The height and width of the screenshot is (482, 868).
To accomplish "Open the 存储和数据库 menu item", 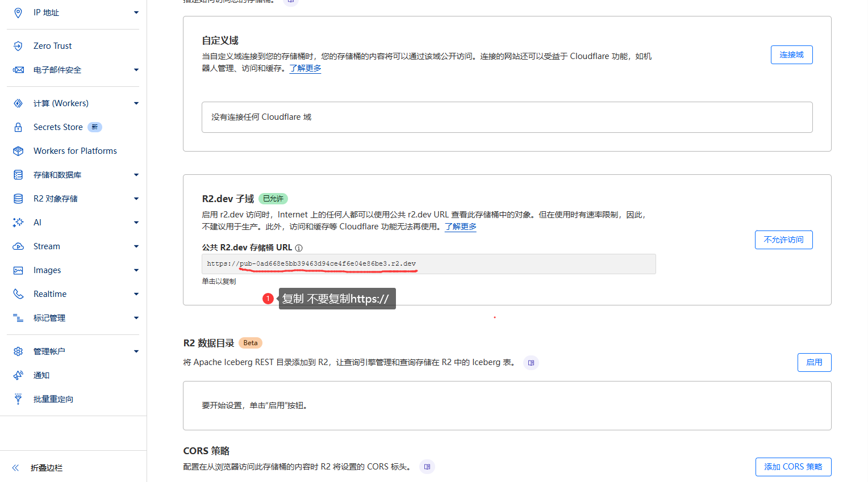I will (57, 175).
